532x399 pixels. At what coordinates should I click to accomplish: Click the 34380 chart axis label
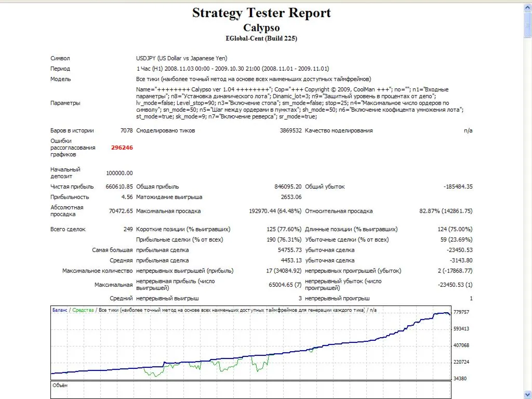click(460, 378)
